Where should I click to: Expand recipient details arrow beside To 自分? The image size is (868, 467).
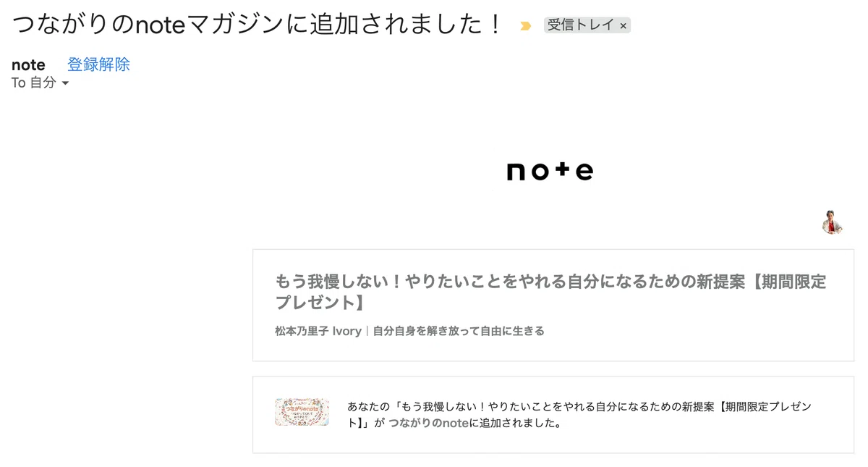tap(65, 83)
